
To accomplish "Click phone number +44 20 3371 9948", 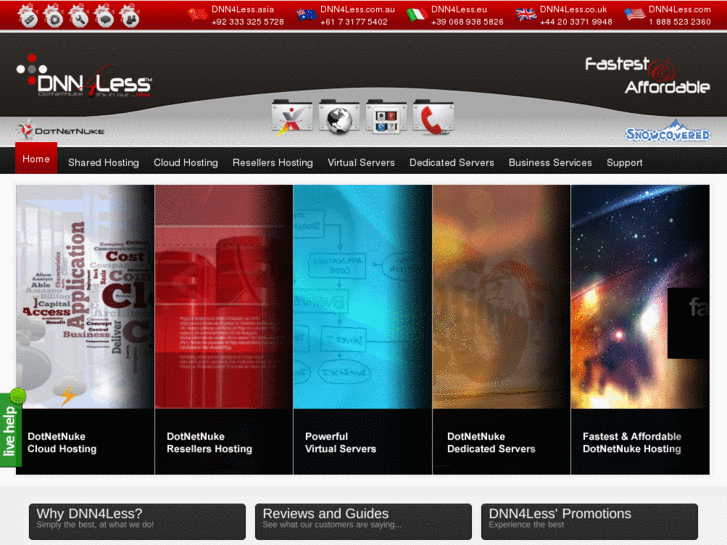I will (576, 22).
